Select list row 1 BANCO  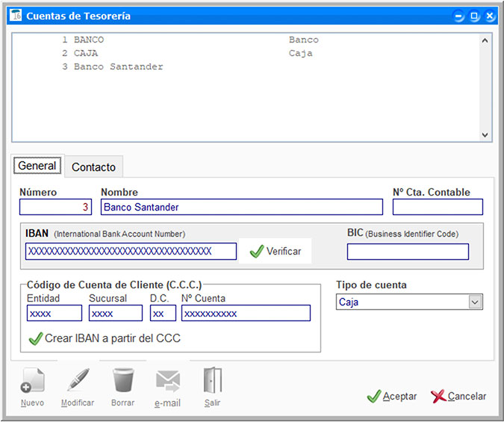246,40
